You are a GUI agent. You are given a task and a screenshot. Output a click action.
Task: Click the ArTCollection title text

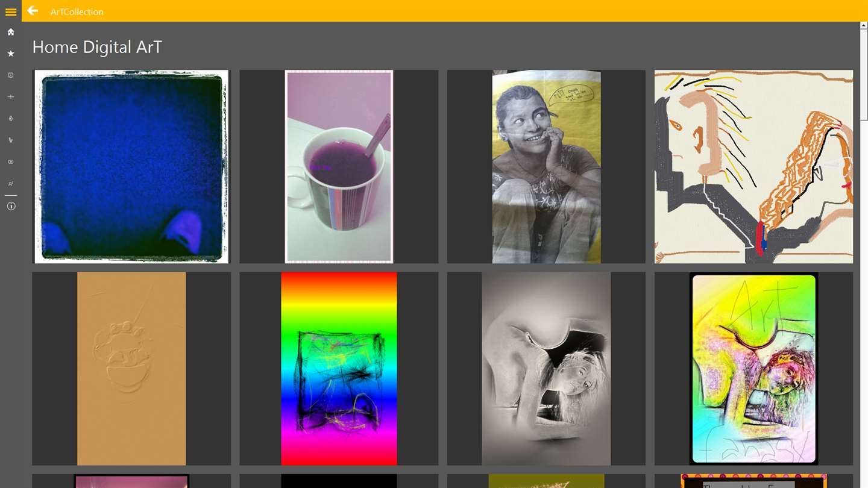point(77,11)
